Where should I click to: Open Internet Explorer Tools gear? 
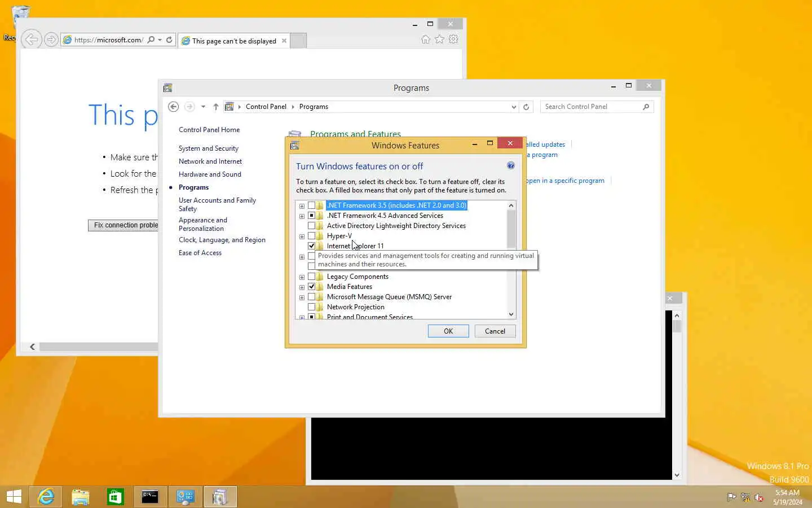[453, 40]
